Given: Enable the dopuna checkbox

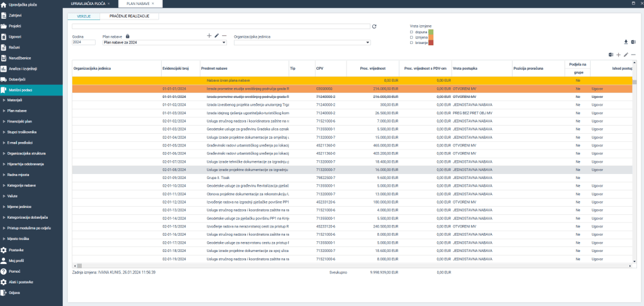Looking at the screenshot, I should pyautogui.click(x=411, y=31).
